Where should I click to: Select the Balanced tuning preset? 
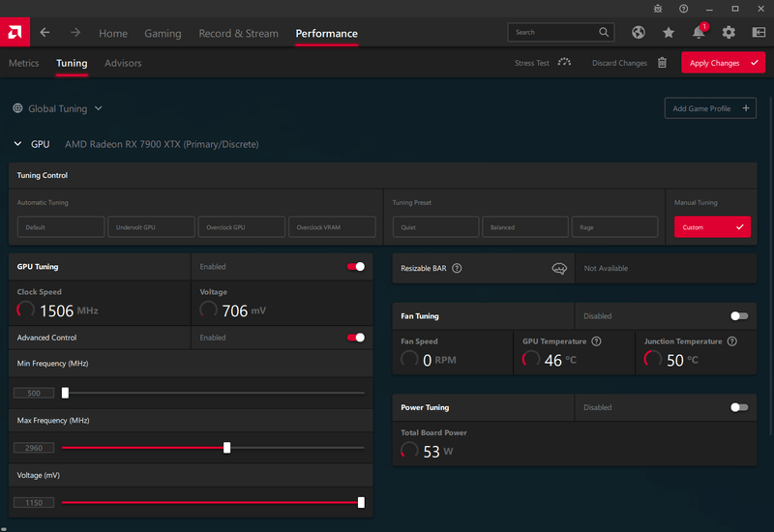click(x=525, y=227)
